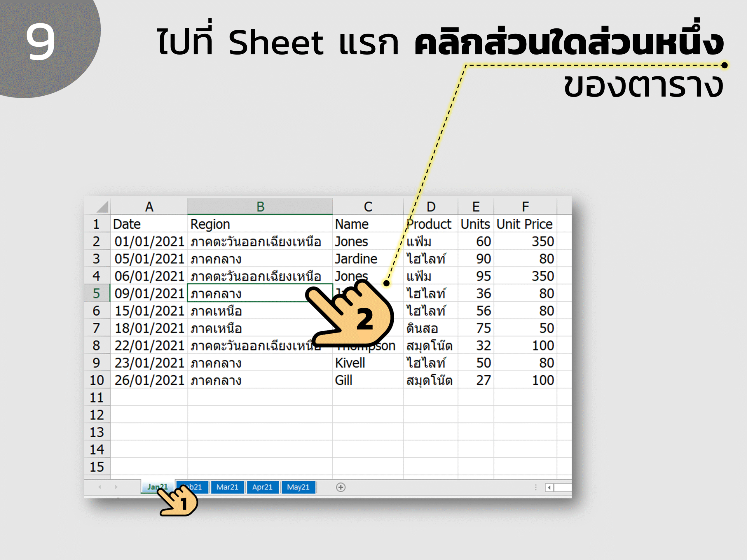Select column D header

pyautogui.click(x=431, y=206)
